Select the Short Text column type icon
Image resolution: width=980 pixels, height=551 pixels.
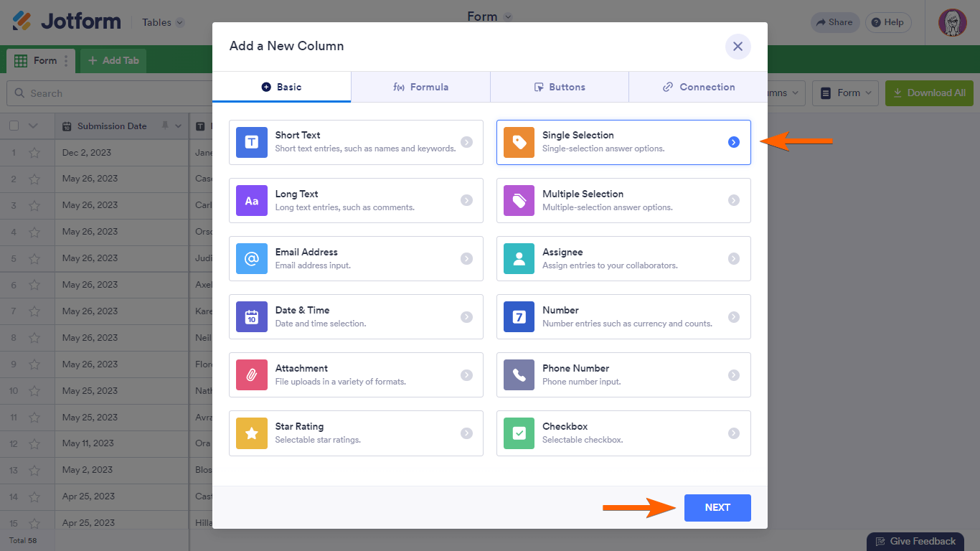click(x=252, y=142)
